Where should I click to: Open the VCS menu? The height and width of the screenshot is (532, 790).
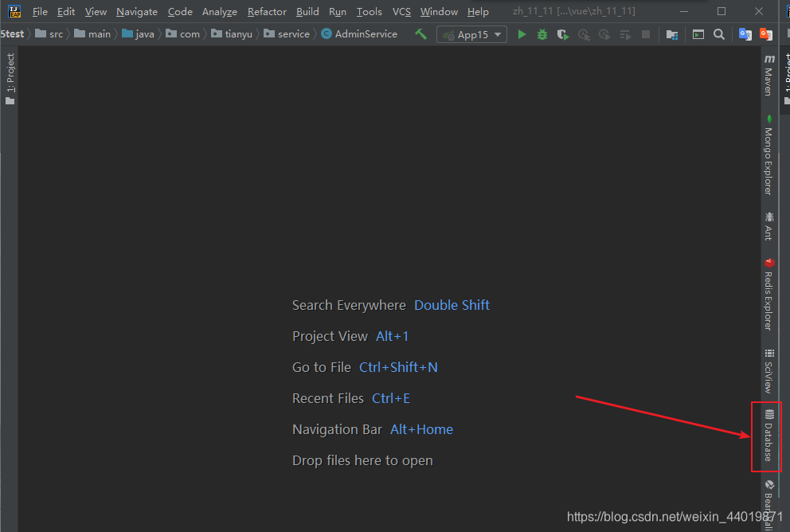point(401,12)
